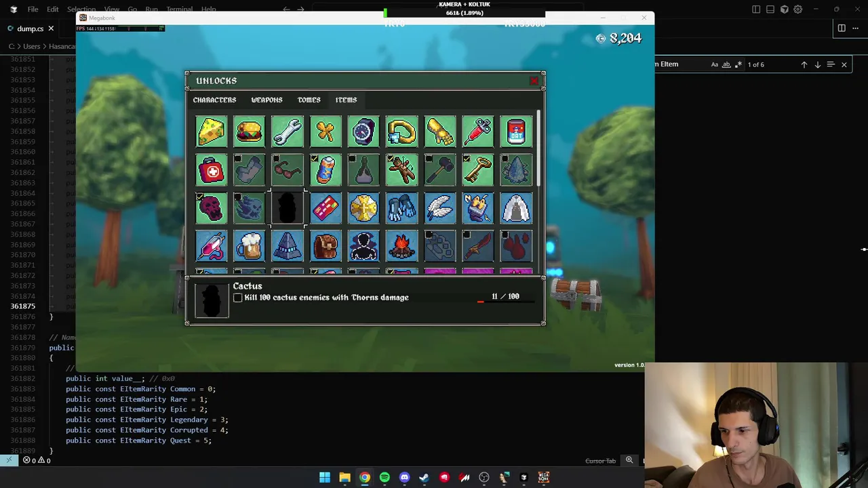Open Cursor settings gear in title bar

tap(798, 9)
